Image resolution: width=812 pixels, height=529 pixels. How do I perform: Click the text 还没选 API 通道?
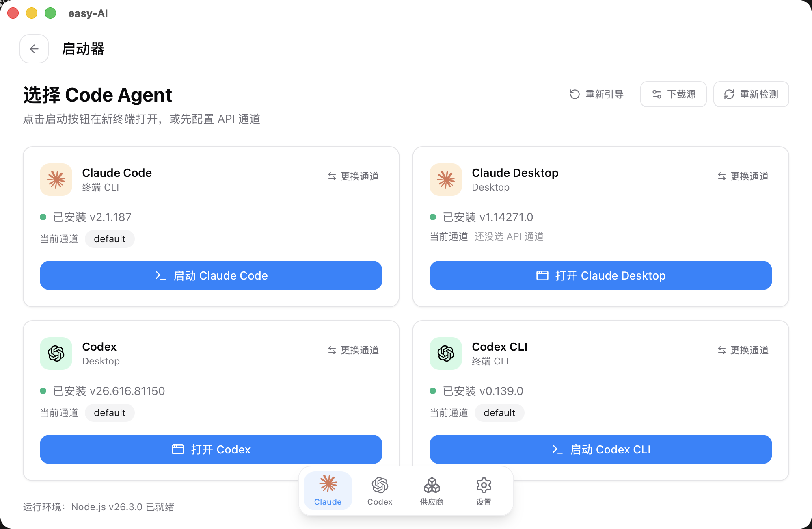(509, 236)
